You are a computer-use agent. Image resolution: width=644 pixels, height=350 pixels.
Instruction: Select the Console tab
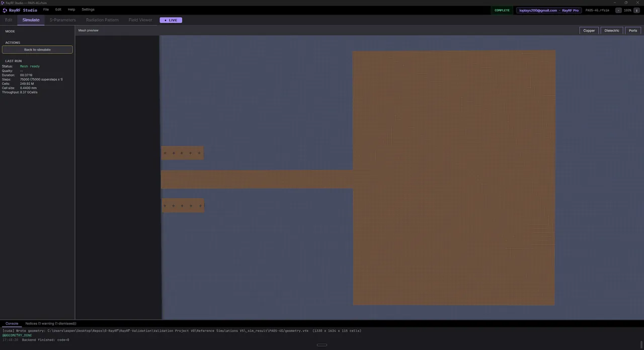[x=12, y=324]
